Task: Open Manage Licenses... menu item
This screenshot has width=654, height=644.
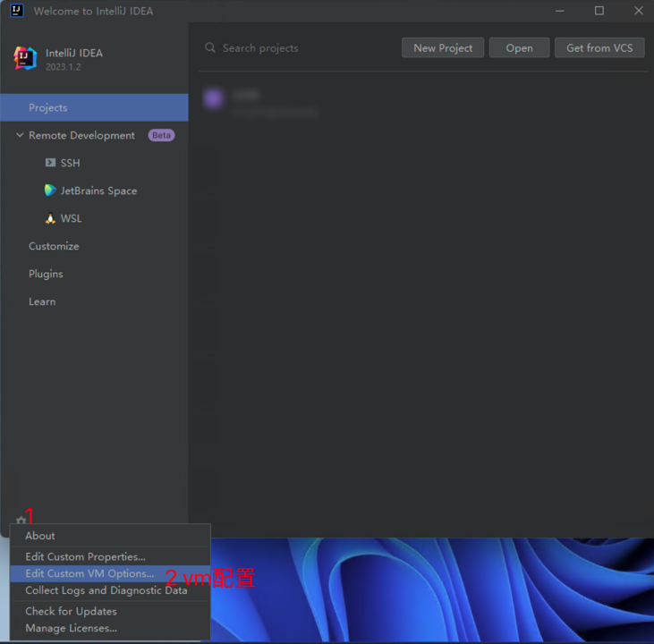Action: pyautogui.click(x=111, y=628)
